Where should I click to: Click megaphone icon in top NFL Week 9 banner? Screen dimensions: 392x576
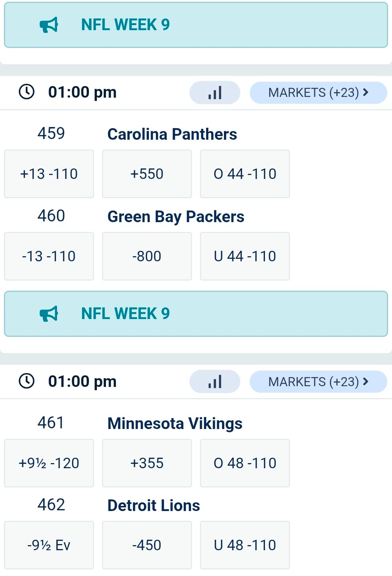[49, 25]
